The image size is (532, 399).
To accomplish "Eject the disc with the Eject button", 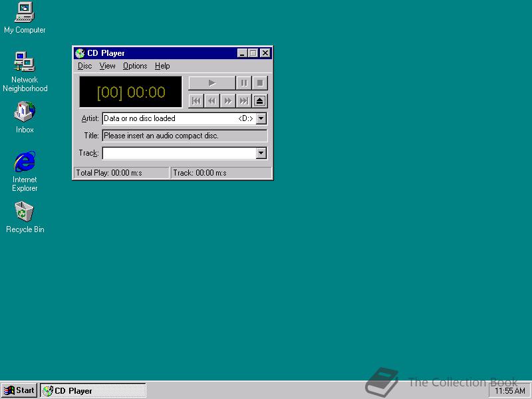I will 260,101.
